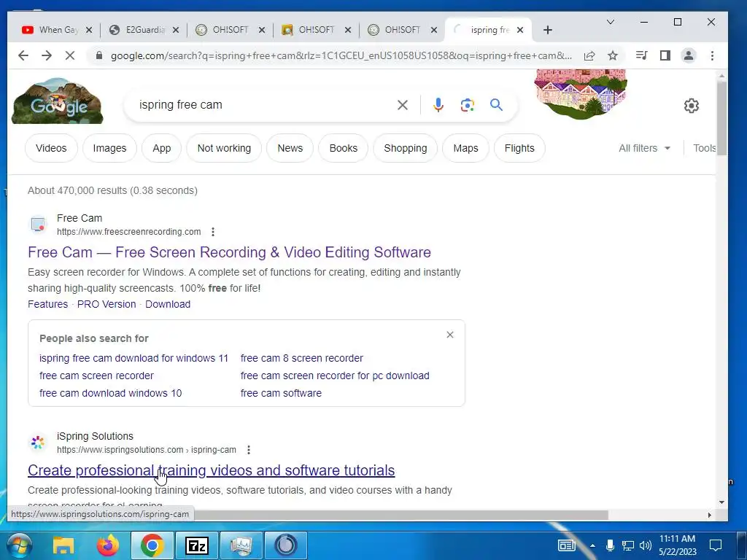Clear the Google search box text
The width and height of the screenshot is (747, 560).
[x=403, y=105]
